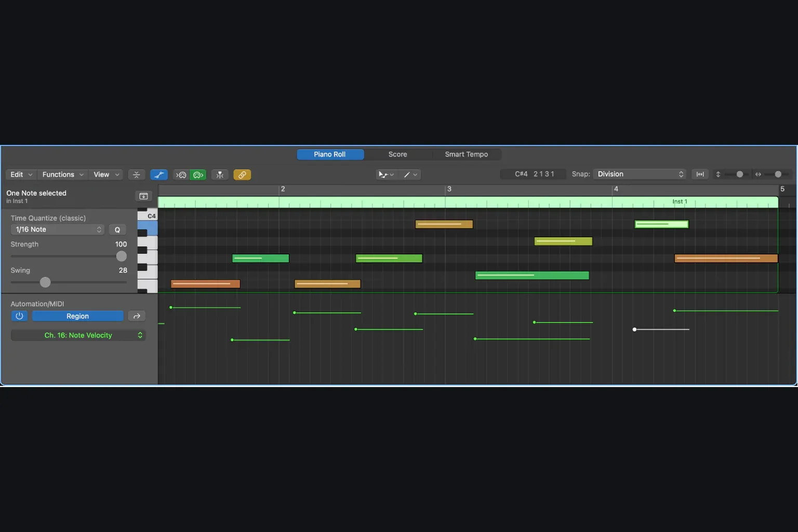Open the Ch. 16: Note Velocity dropdown
798x532 pixels.
(x=78, y=335)
